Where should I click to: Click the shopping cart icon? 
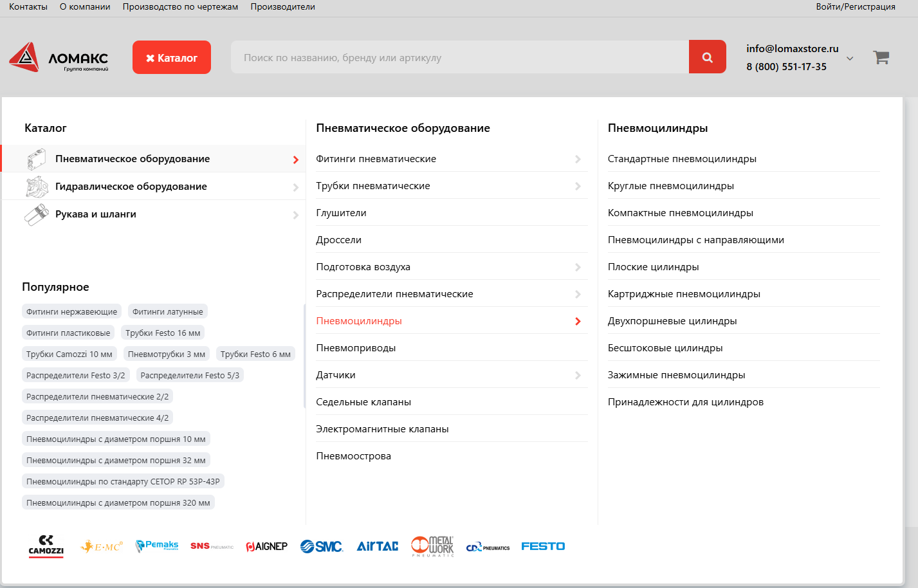coord(881,57)
